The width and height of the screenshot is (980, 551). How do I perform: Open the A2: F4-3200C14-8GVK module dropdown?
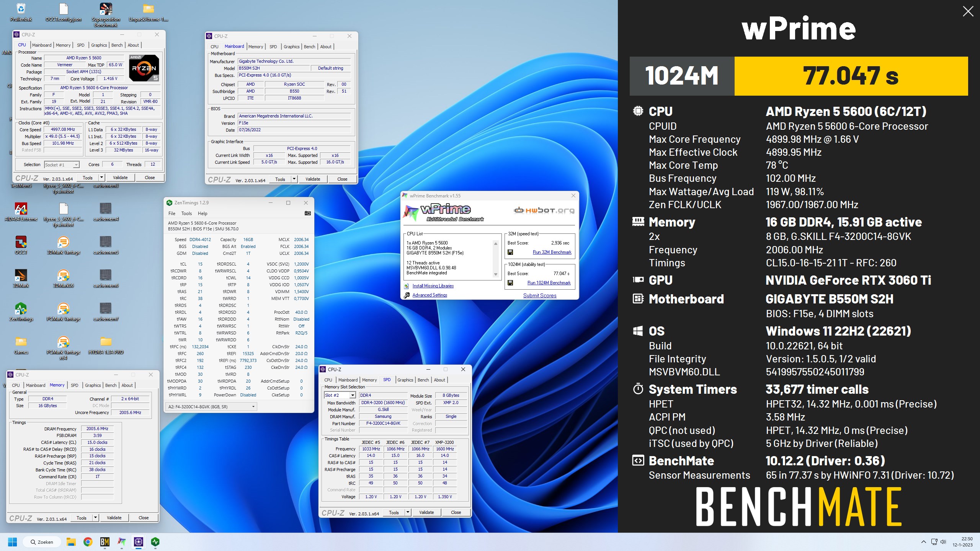click(211, 407)
